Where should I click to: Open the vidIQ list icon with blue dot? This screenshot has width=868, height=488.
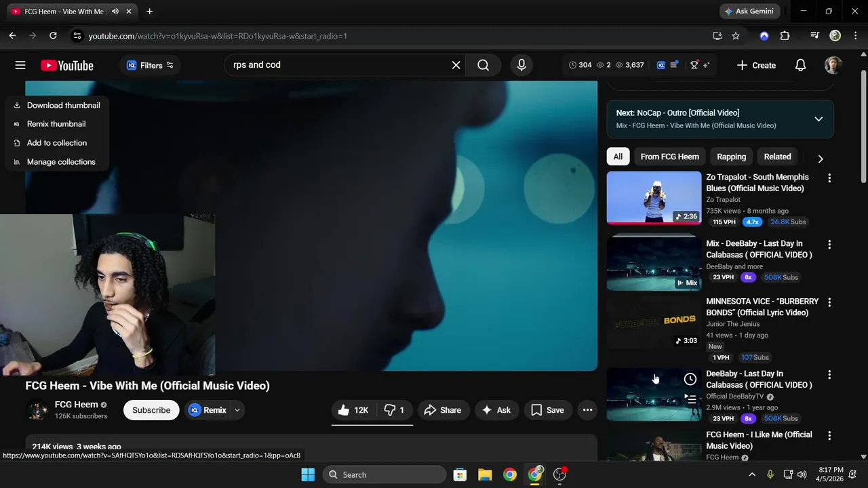[674, 65]
